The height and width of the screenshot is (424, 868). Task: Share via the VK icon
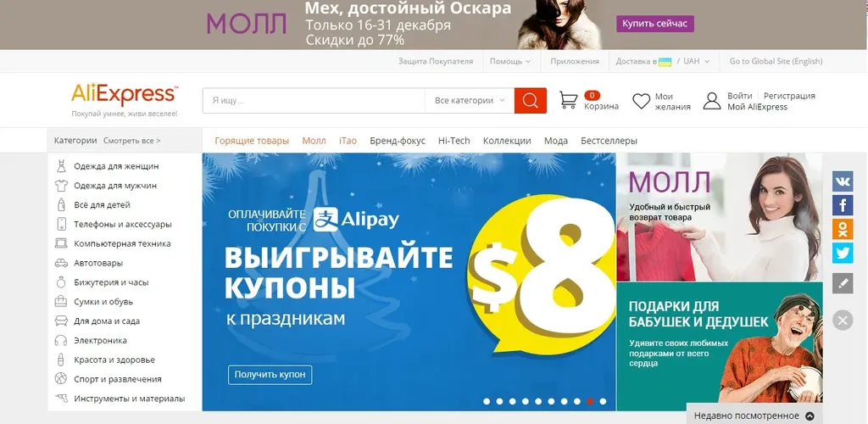click(843, 181)
